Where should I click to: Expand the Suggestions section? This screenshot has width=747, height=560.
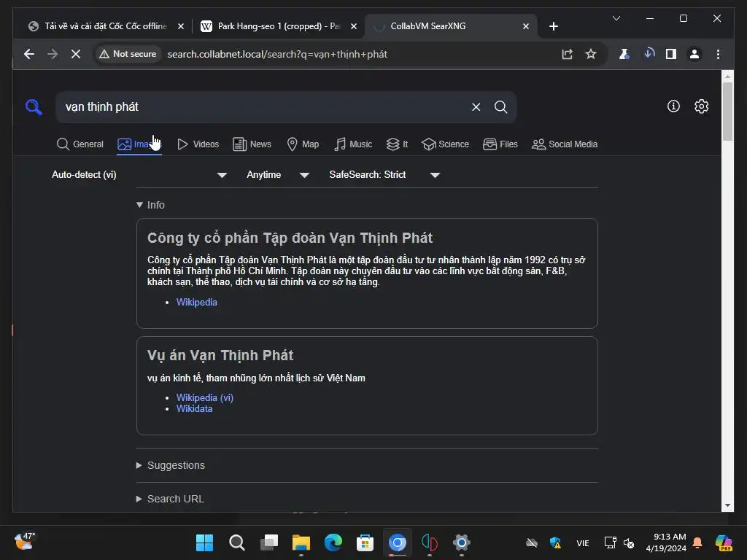pyautogui.click(x=171, y=465)
